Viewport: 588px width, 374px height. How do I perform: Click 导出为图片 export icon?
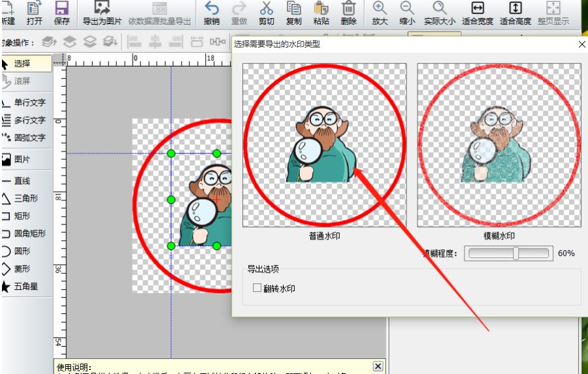pyautogui.click(x=102, y=8)
